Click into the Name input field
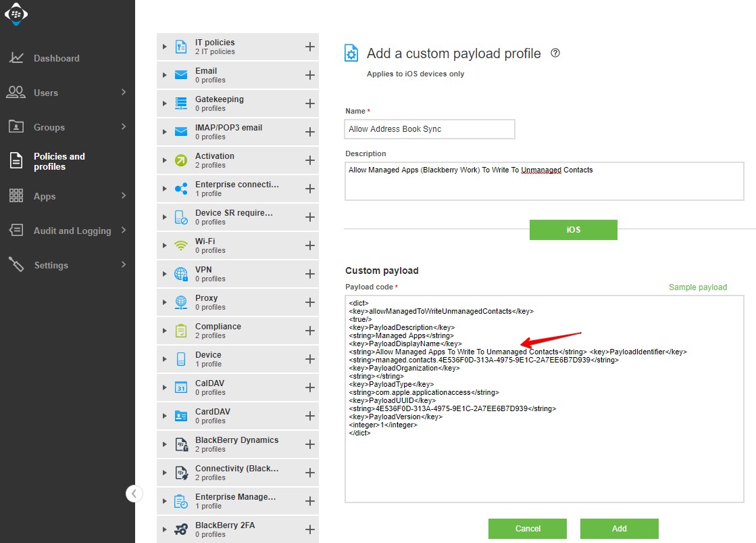756x543 pixels. [x=430, y=129]
